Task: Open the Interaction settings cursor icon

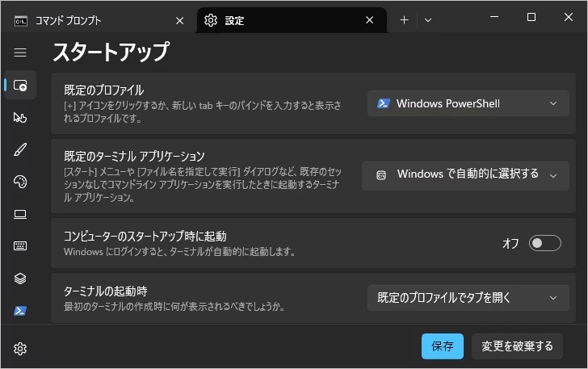Action: tap(20, 118)
